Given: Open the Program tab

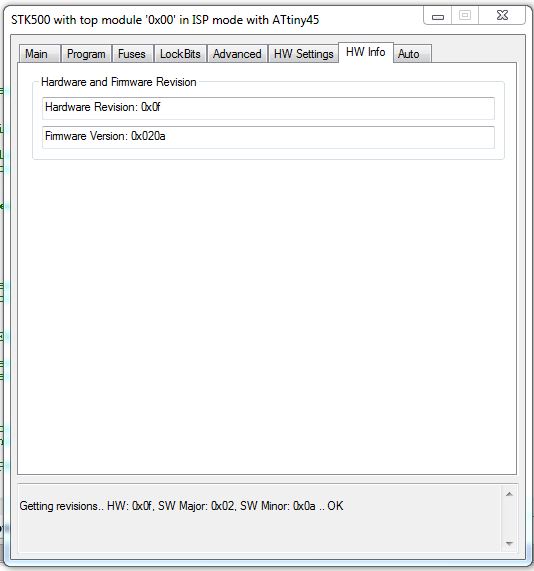Looking at the screenshot, I should click(x=86, y=54).
